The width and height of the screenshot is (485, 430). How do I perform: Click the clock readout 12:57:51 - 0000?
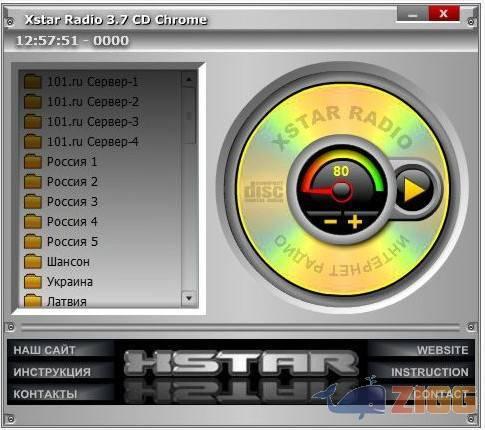(x=72, y=41)
